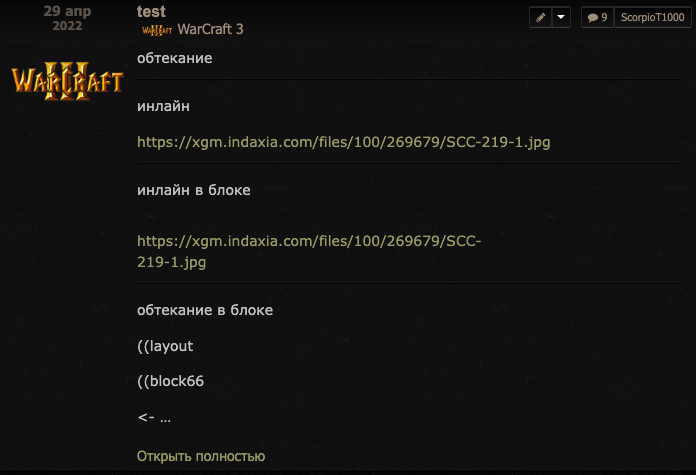
Task: Open the dropdown arrow next to edit
Action: (561, 17)
